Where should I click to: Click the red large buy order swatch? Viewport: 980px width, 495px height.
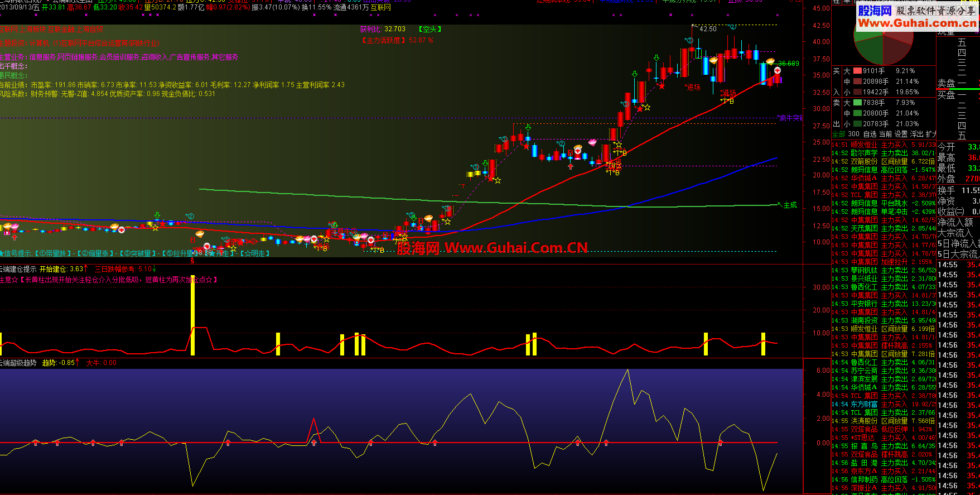[x=857, y=71]
